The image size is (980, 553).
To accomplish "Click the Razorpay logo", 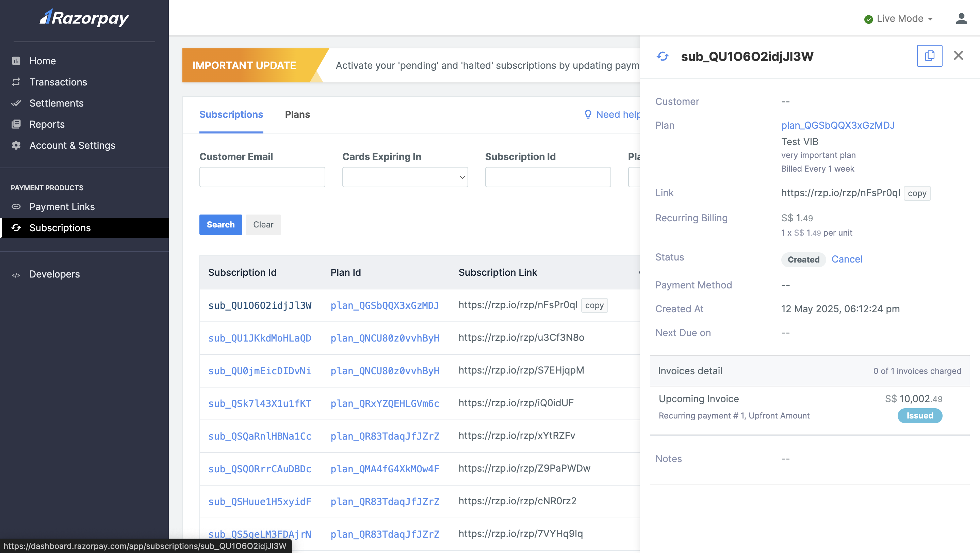I will [x=84, y=17].
